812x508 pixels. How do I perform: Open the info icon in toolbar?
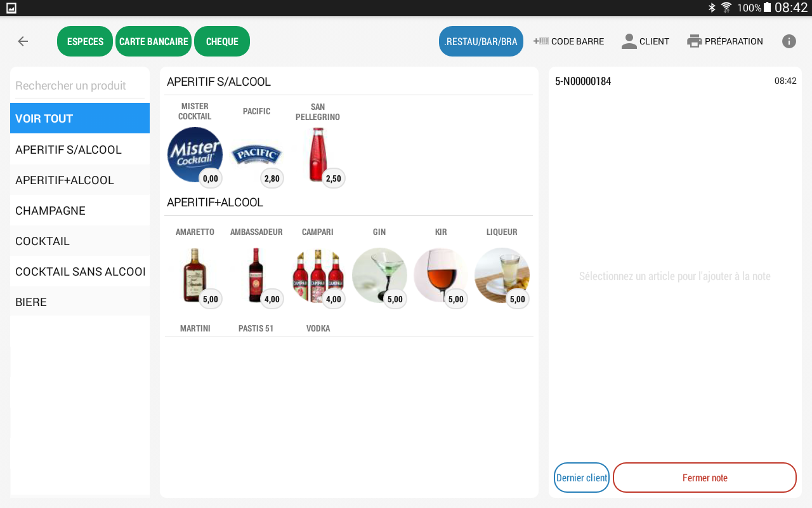[789, 41]
